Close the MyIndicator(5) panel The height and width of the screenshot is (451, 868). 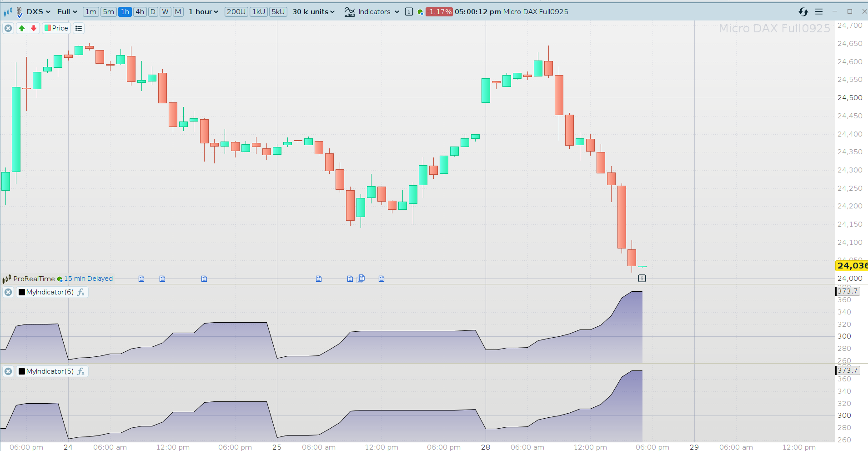click(x=8, y=371)
